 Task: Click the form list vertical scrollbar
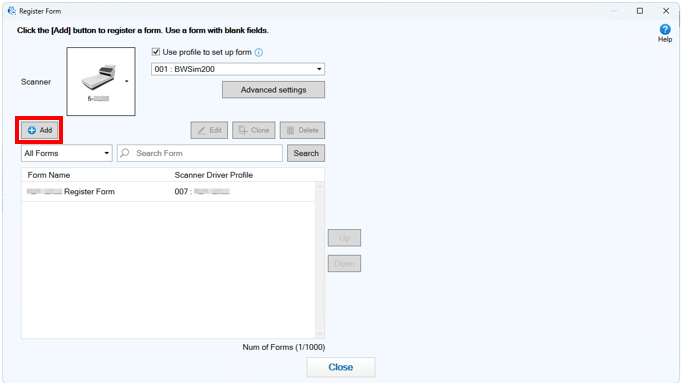click(x=320, y=260)
